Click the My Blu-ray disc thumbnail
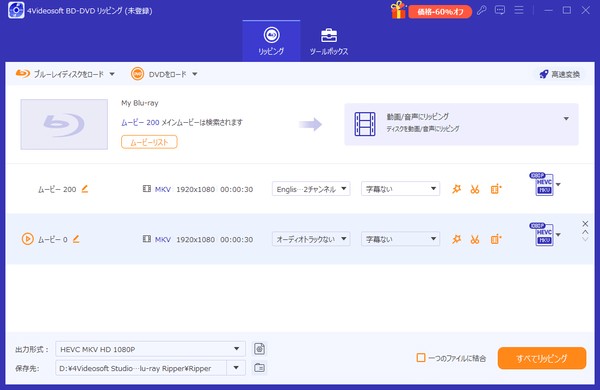Image resolution: width=600 pixels, height=390 pixels. (64, 124)
